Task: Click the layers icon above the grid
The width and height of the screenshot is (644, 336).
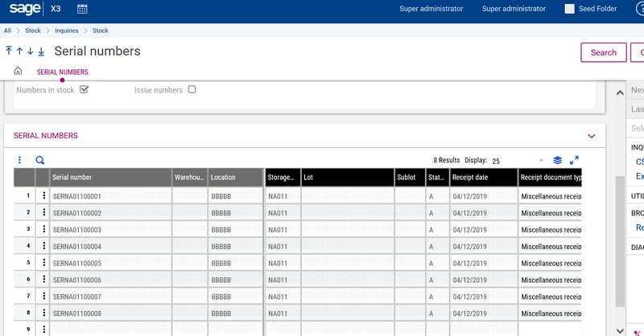Action: pyautogui.click(x=558, y=161)
